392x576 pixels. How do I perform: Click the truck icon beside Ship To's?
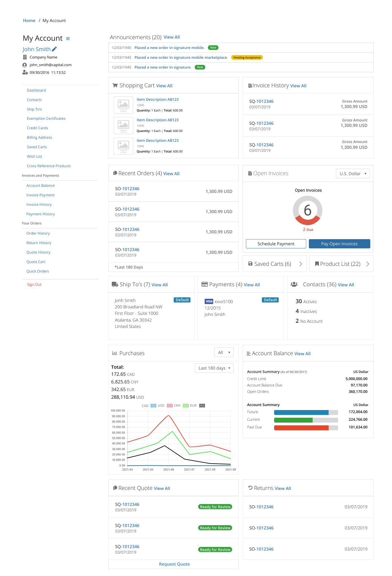(x=115, y=284)
